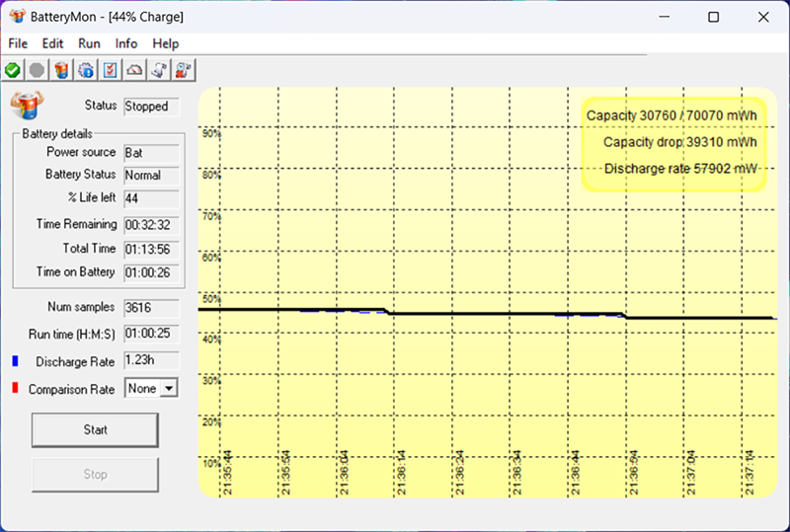
Task: Click the gray octagon stop monitoring icon
Action: coord(37,70)
